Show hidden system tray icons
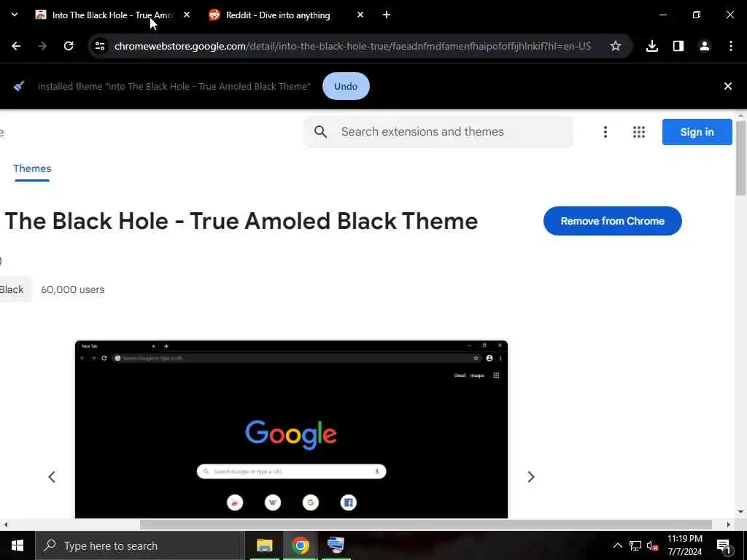The image size is (747, 560). click(617, 545)
